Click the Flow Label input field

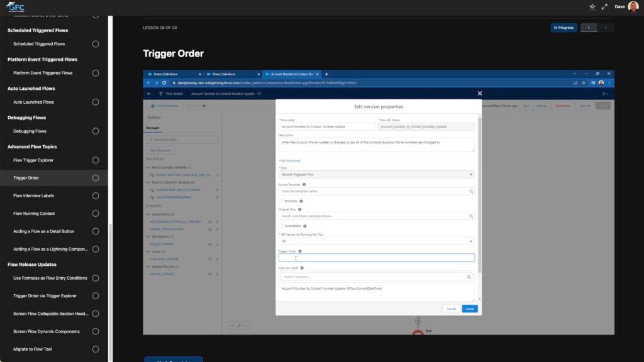pyautogui.click(x=327, y=127)
